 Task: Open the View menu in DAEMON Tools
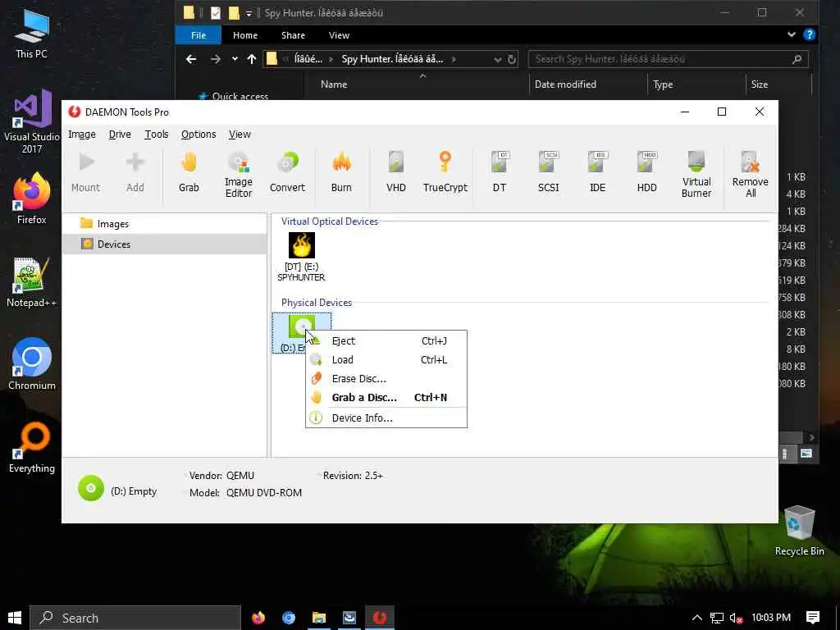point(240,135)
